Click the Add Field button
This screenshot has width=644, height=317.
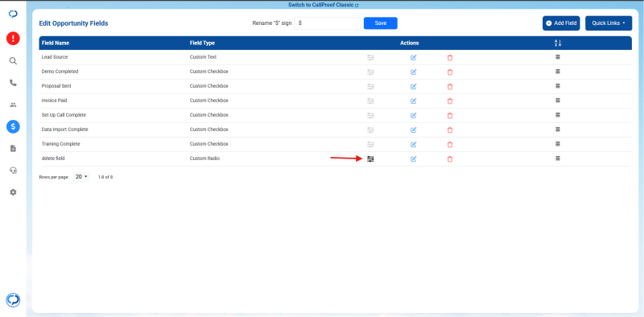click(561, 23)
